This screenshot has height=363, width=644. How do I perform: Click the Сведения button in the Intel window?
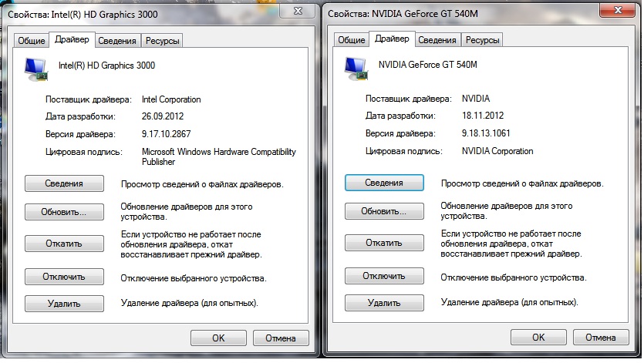tap(64, 183)
